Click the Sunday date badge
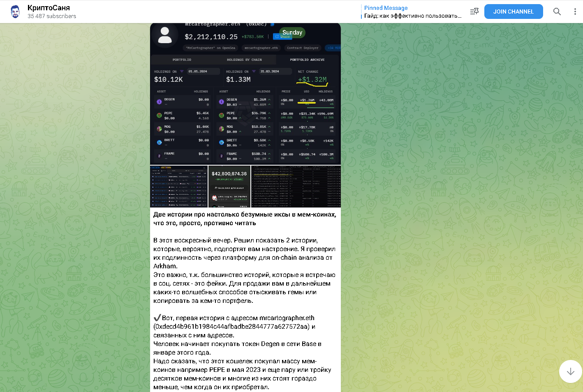Viewport: 583px width, 392px height. (292, 32)
